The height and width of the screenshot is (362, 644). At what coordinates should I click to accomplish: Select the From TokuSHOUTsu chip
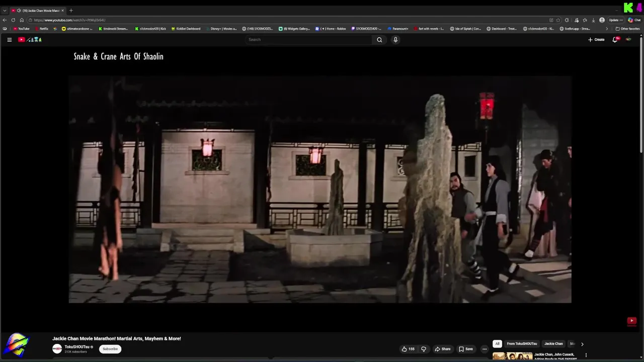point(522,344)
